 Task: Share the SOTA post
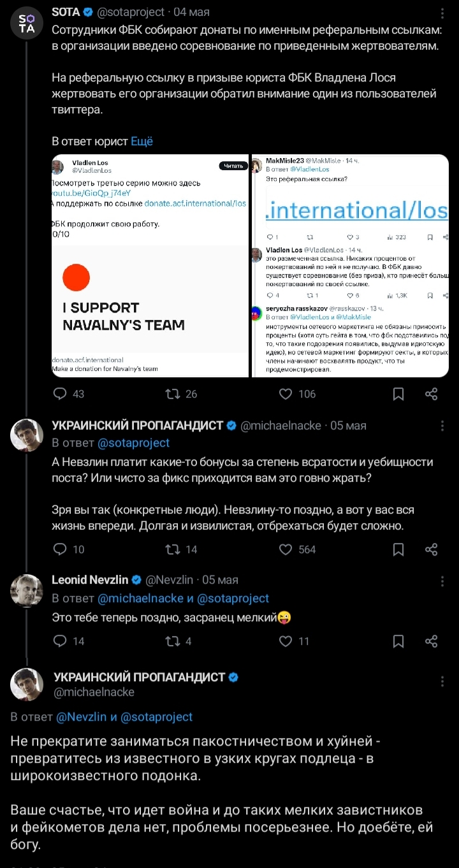[432, 394]
